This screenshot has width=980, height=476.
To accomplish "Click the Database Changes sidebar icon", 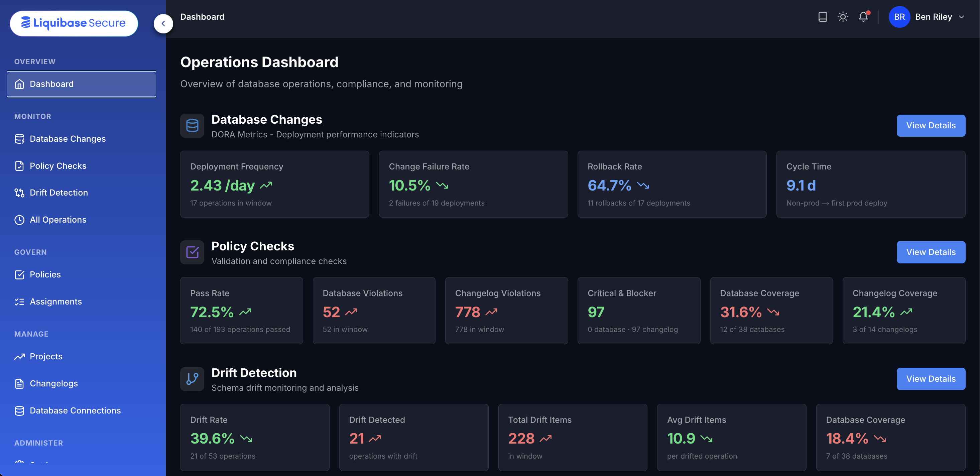I will 19,139.
